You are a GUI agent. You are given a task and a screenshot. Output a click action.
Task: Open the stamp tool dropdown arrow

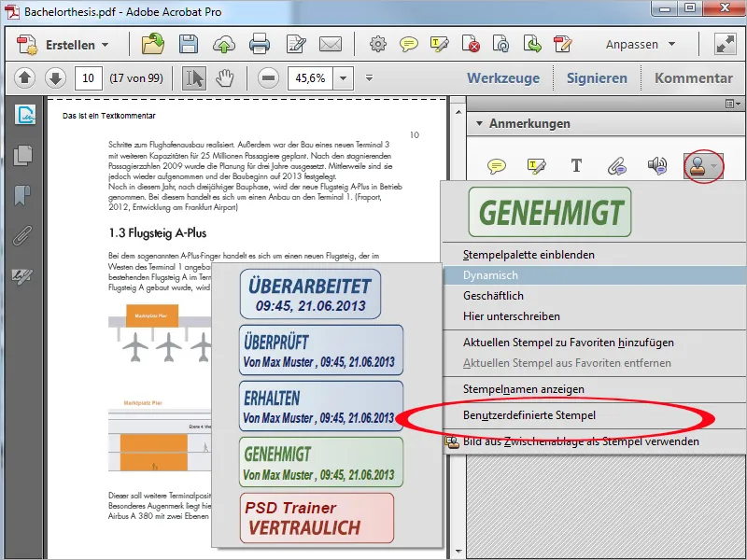tap(714, 166)
